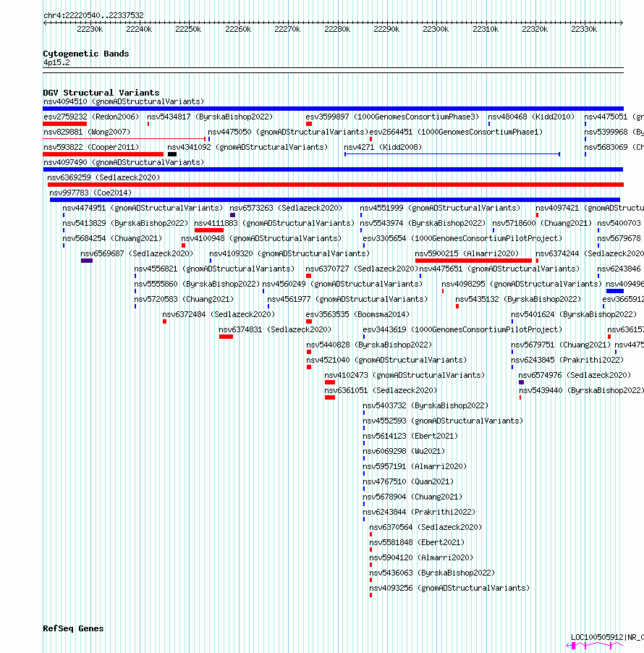Select nsv5679751 (Chuang2021) label
Image resolution: width=644 pixels, height=653 pixels.
561,345
